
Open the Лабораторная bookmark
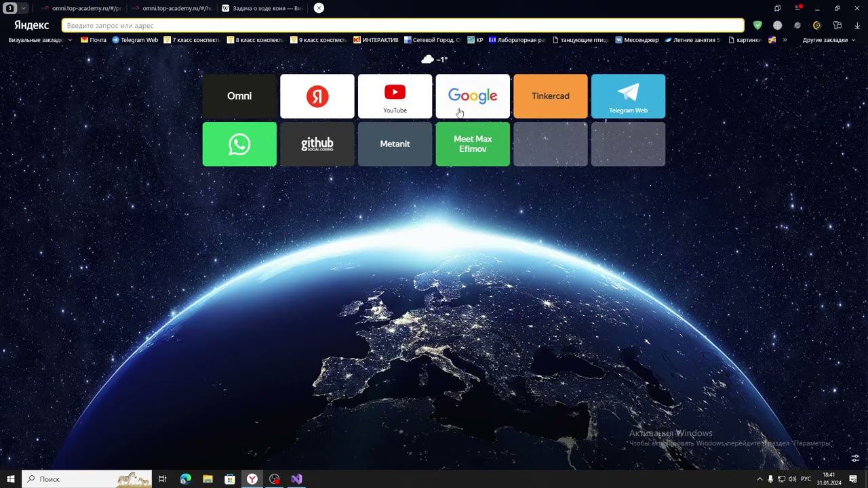pyautogui.click(x=517, y=40)
